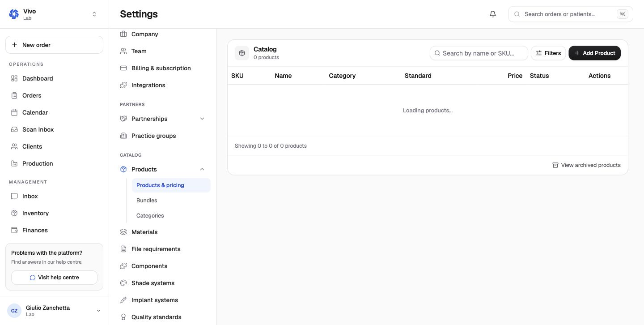Viewport: 644px width, 325px height.
Task: Click the notifications bell icon
Action: 493,14
